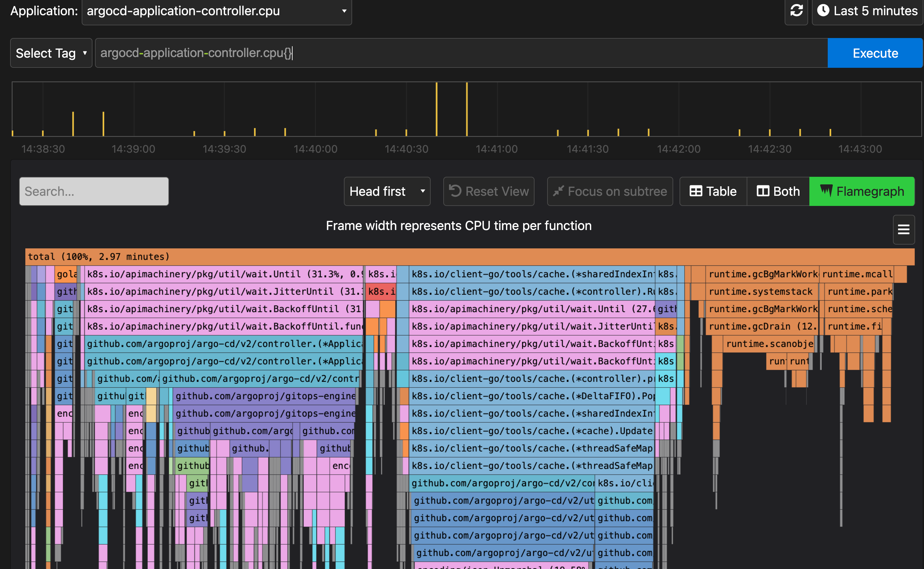Click the Reset View button
Screen dimensions: 924x569
489,191
